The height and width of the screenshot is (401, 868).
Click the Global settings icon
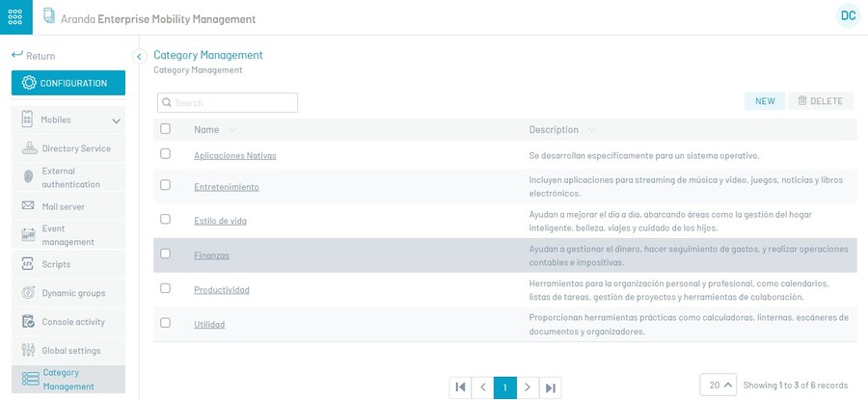pyautogui.click(x=27, y=351)
